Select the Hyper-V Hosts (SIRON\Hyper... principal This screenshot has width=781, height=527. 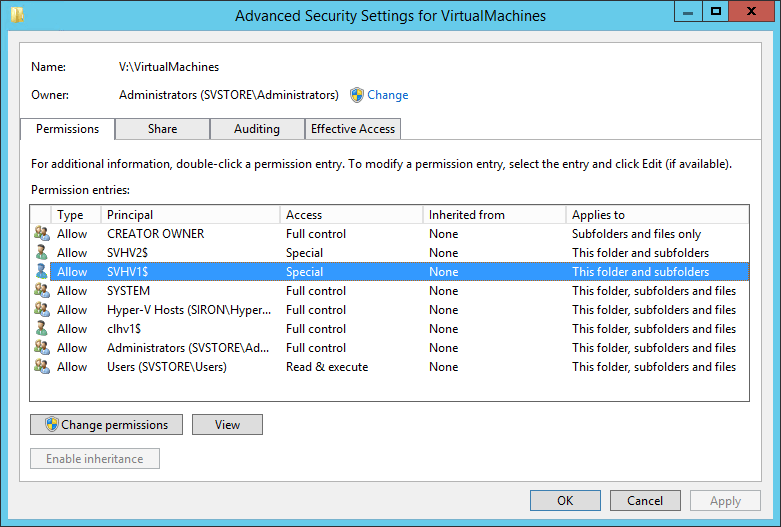point(189,309)
